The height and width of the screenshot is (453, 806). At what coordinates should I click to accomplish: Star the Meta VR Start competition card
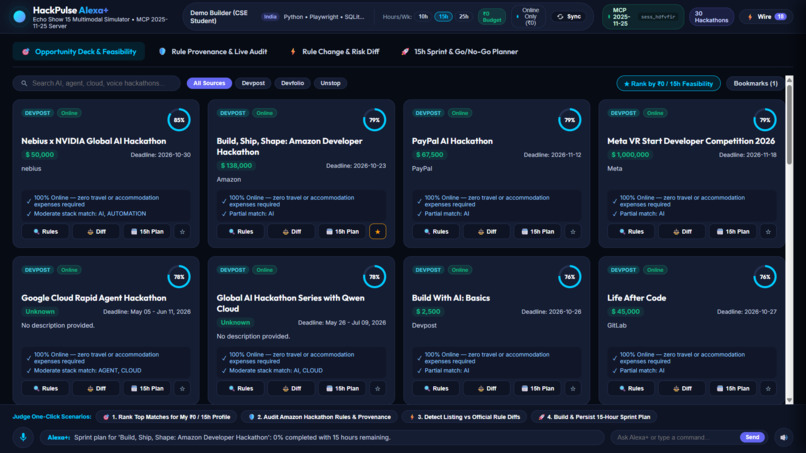pyautogui.click(x=768, y=231)
